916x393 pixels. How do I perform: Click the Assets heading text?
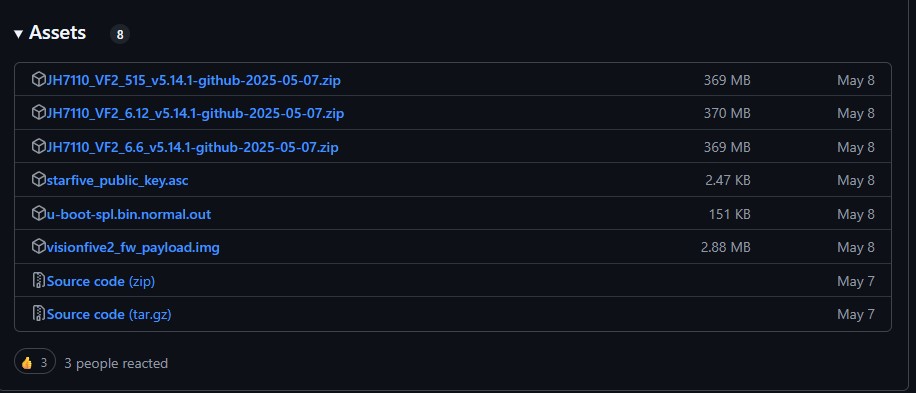coord(57,33)
